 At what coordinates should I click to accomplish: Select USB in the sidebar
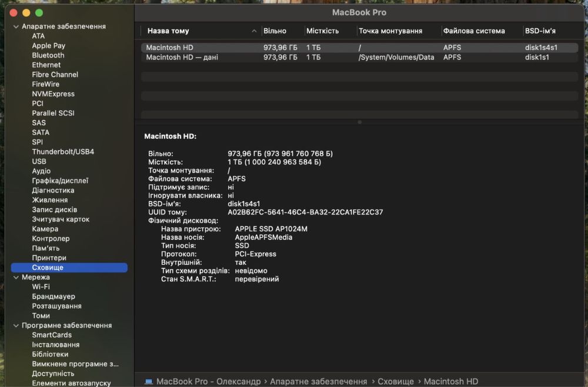coord(39,162)
